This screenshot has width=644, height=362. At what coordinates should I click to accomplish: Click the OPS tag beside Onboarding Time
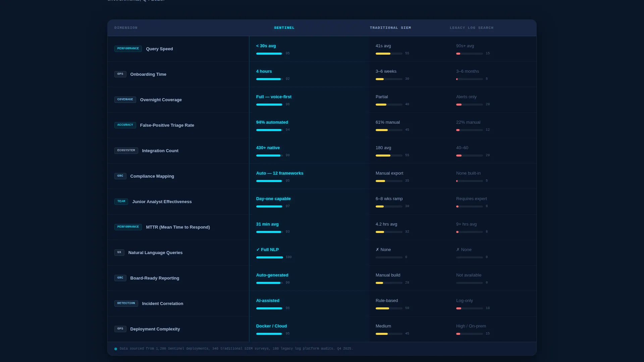coord(120,74)
